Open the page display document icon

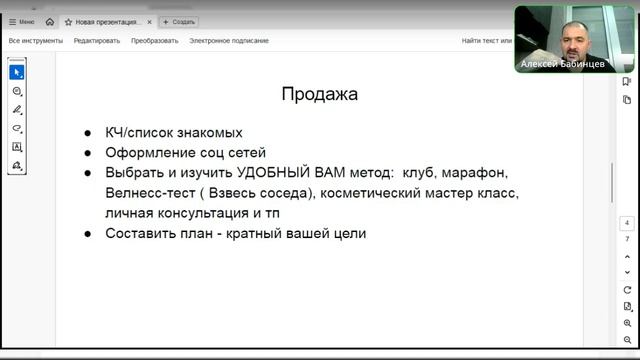[627, 307]
